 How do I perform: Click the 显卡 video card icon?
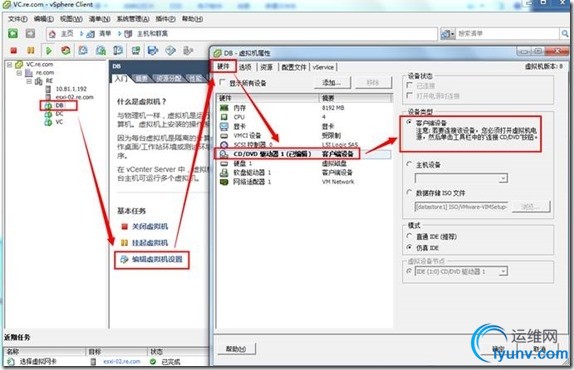click(224, 126)
